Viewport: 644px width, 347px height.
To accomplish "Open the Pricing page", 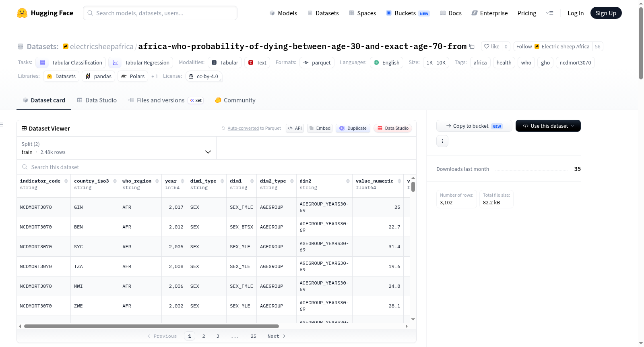I will 527,13.
